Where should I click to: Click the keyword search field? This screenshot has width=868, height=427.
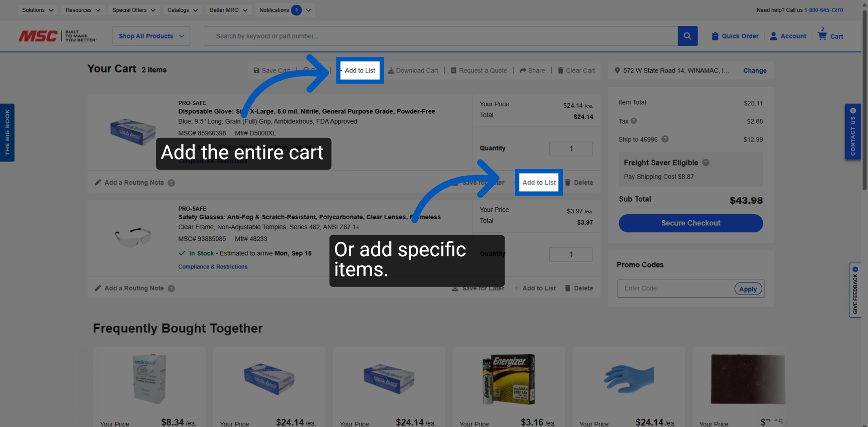[x=441, y=36]
